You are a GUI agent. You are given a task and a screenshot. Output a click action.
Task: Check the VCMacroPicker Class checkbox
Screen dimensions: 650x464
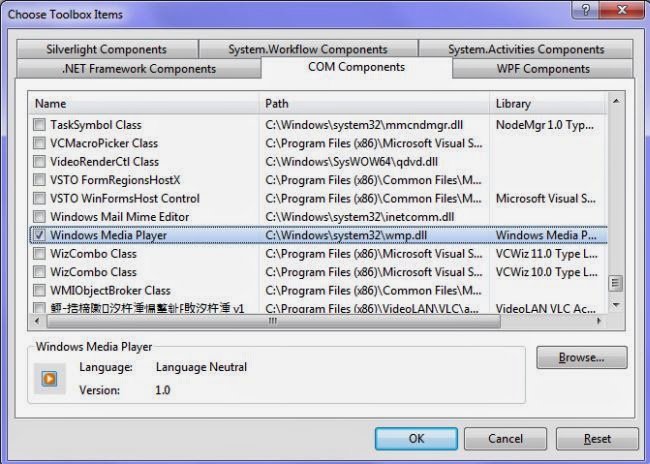click(39, 143)
